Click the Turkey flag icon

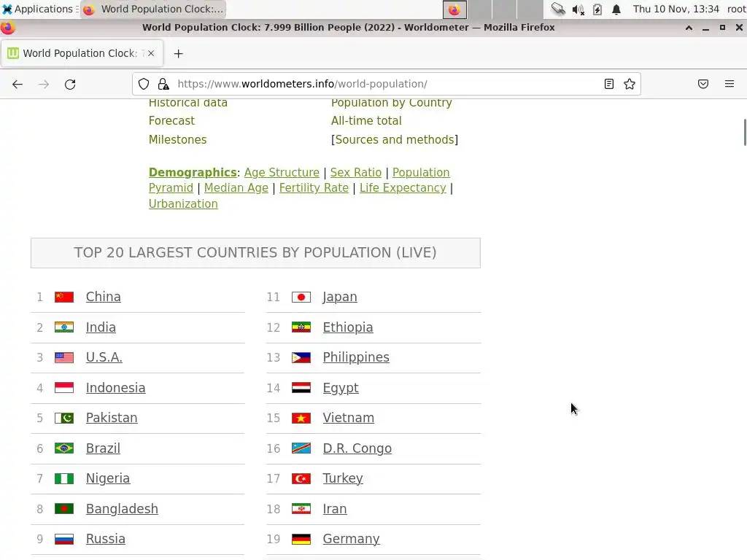point(301,478)
